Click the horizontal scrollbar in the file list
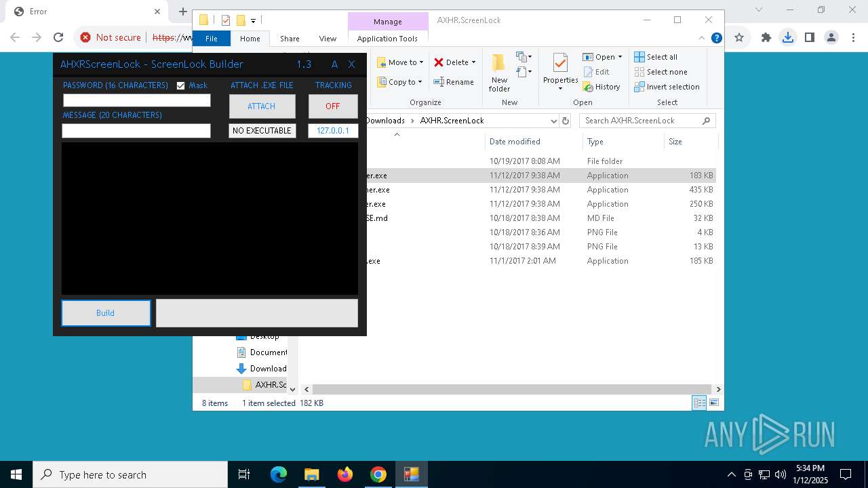Viewport: 868px width, 488px height. tap(512, 390)
